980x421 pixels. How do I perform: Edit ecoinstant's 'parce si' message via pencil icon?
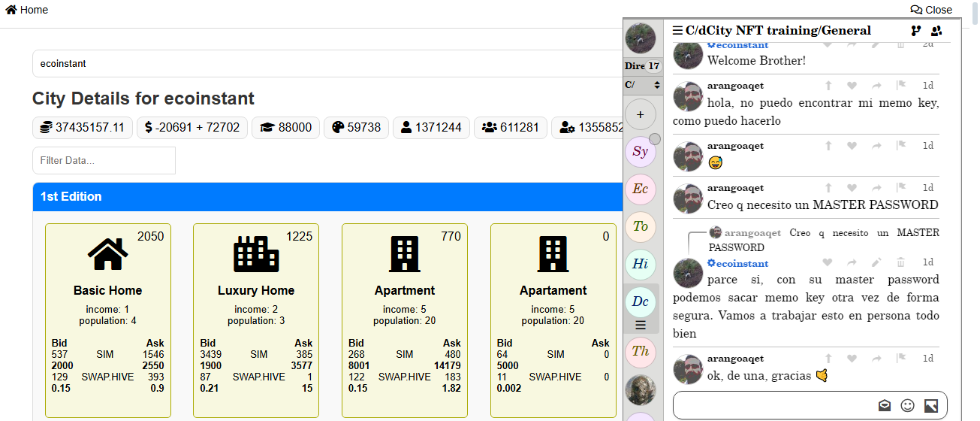pos(876,262)
